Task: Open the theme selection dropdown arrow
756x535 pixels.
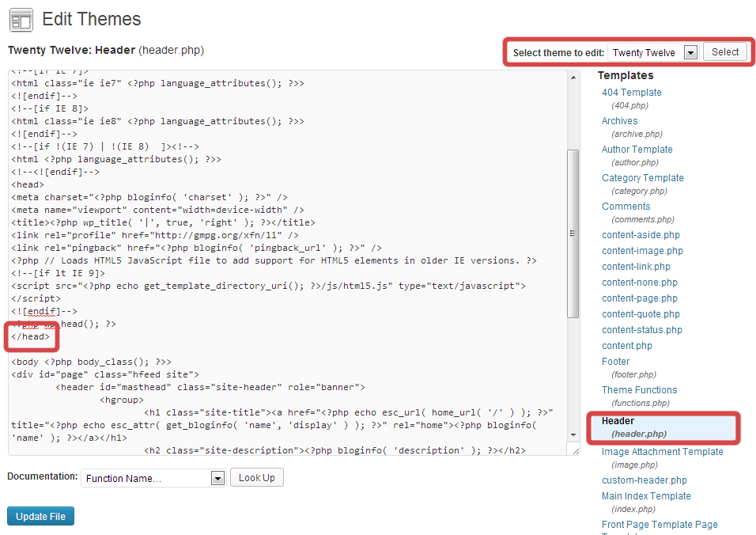Action: (x=690, y=52)
